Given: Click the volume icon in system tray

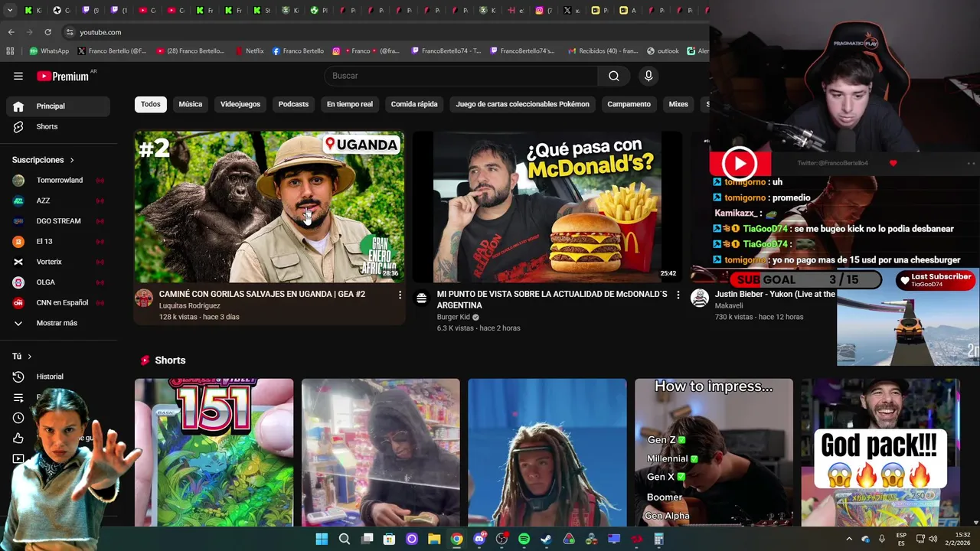Looking at the screenshot, I should tap(933, 539).
